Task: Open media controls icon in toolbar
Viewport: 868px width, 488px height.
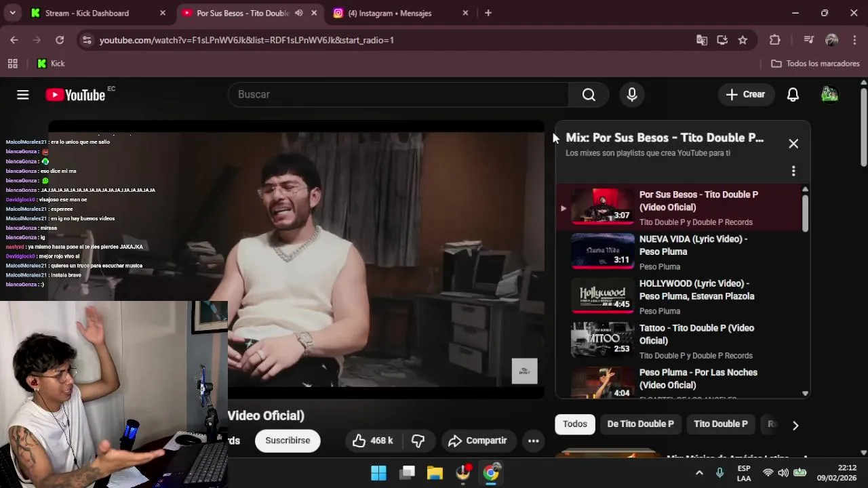Action: click(808, 40)
